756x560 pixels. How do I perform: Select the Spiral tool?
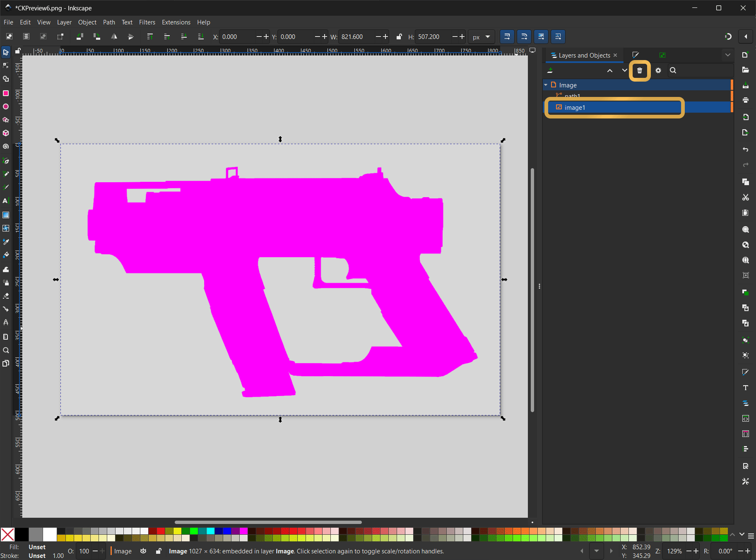tap(6, 147)
